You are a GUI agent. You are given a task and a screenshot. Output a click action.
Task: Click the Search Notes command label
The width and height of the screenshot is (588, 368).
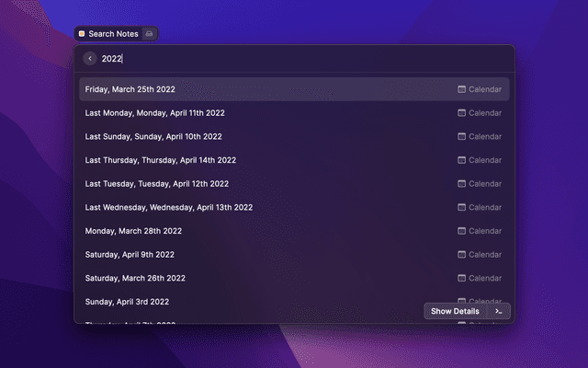coord(113,34)
